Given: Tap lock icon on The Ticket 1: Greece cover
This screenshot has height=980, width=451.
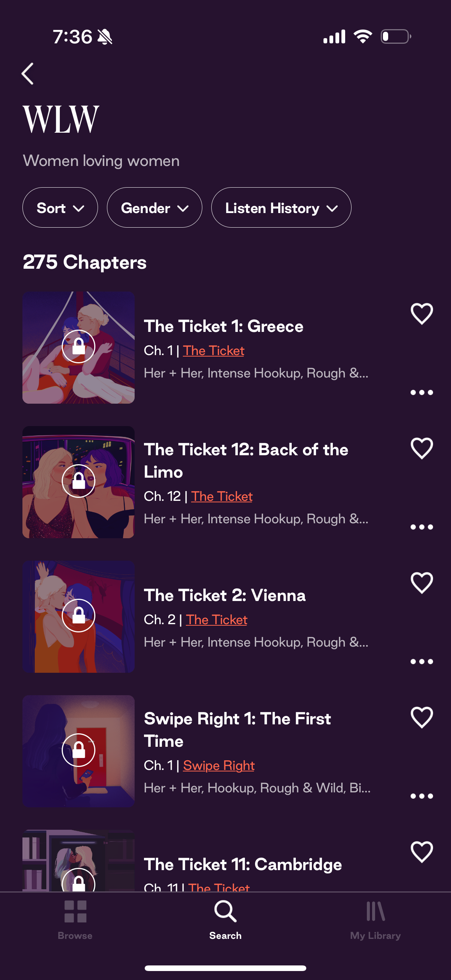Looking at the screenshot, I should pos(79,346).
